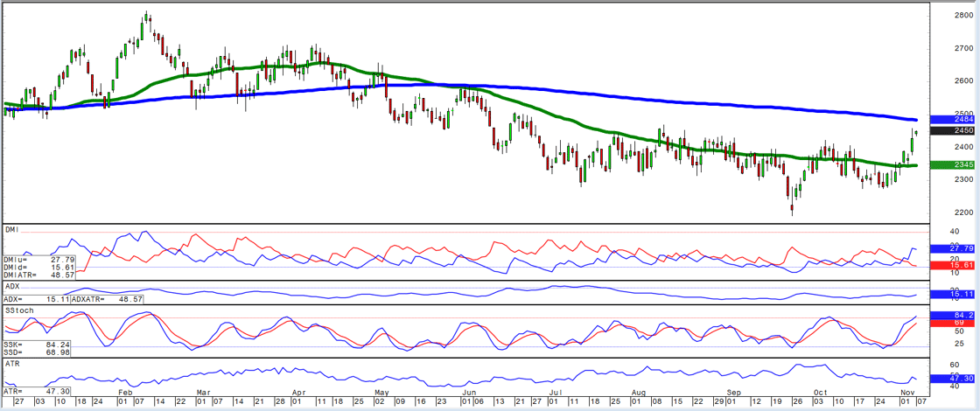Click the blue 15.11 ADX axis tag

click(953, 294)
